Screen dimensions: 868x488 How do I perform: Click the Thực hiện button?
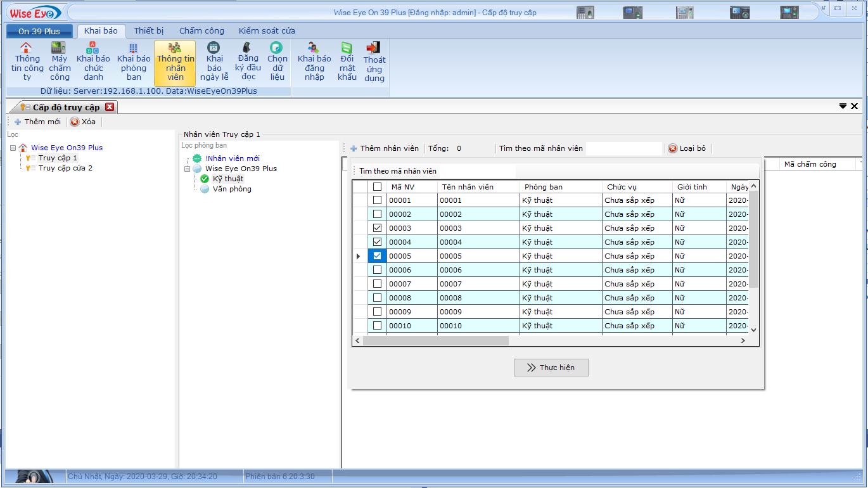pos(551,368)
